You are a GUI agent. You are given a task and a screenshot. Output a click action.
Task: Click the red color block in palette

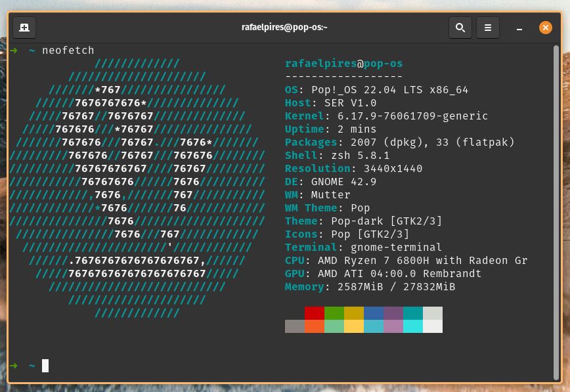[x=315, y=313]
